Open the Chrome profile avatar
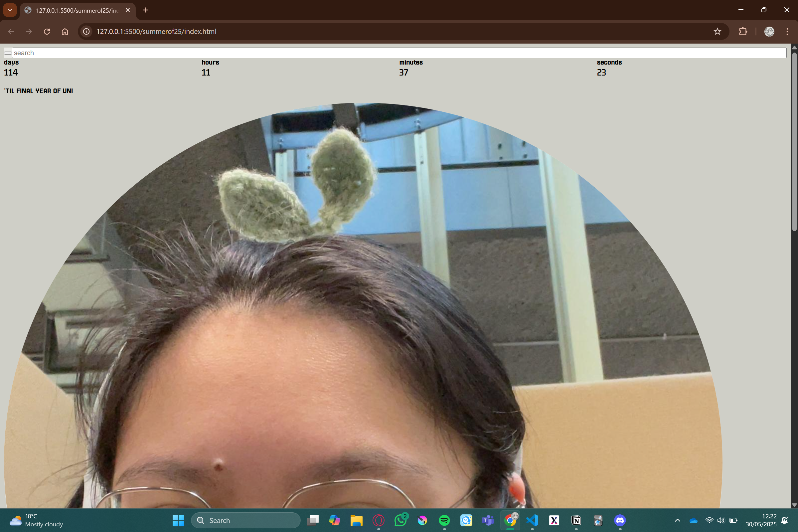The width and height of the screenshot is (798, 532). pos(769,32)
